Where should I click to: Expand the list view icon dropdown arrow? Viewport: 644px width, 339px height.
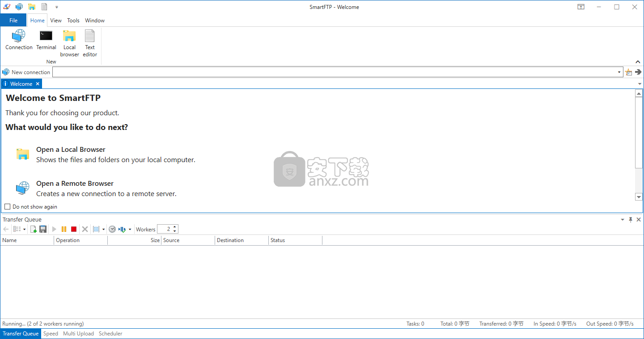coord(24,229)
